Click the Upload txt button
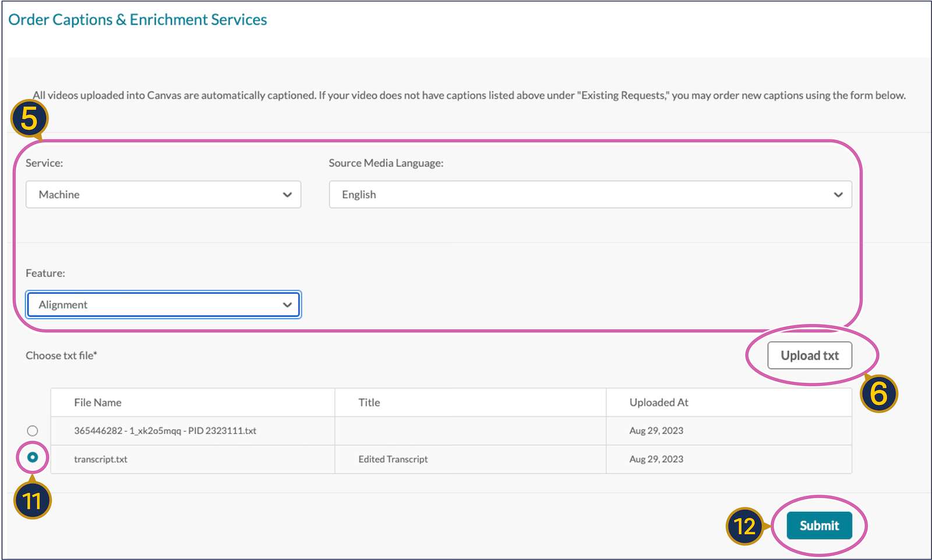The image size is (932, 560). coord(810,355)
